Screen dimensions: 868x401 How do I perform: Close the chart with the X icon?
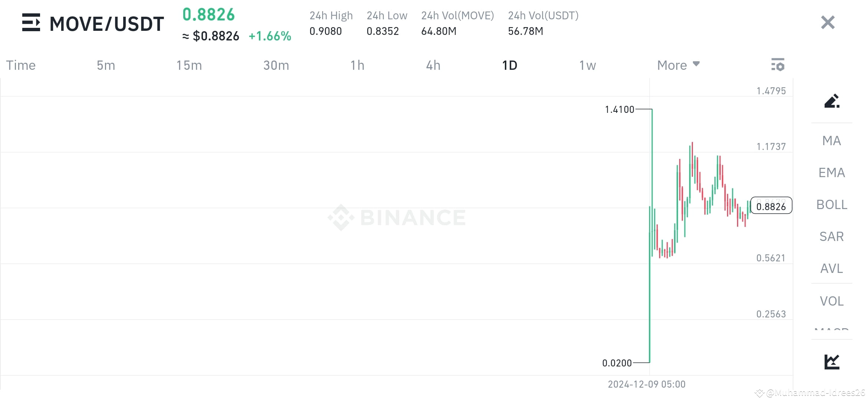[827, 22]
